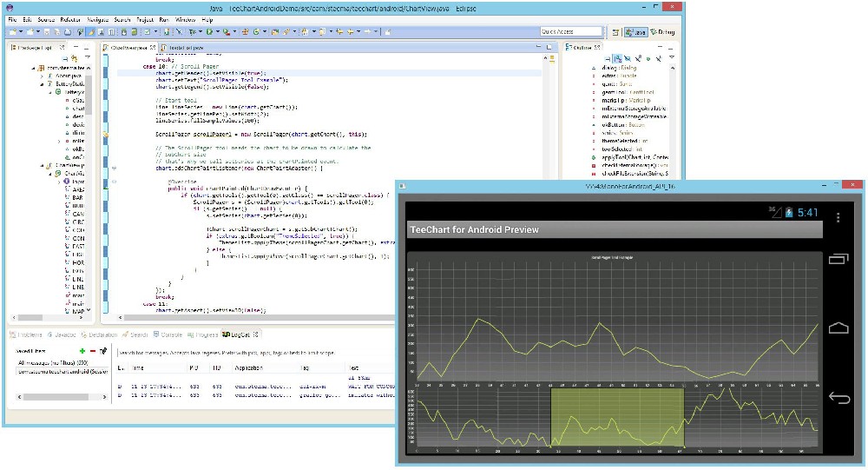Tap the Android recent apps button
868x470 pixels.
tap(838, 259)
